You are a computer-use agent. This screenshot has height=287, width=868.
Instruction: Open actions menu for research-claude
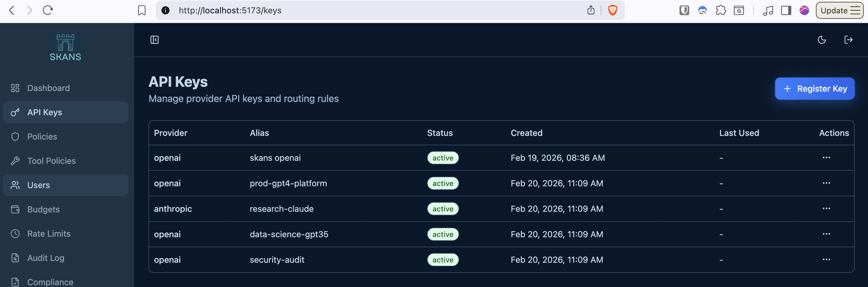(826, 208)
